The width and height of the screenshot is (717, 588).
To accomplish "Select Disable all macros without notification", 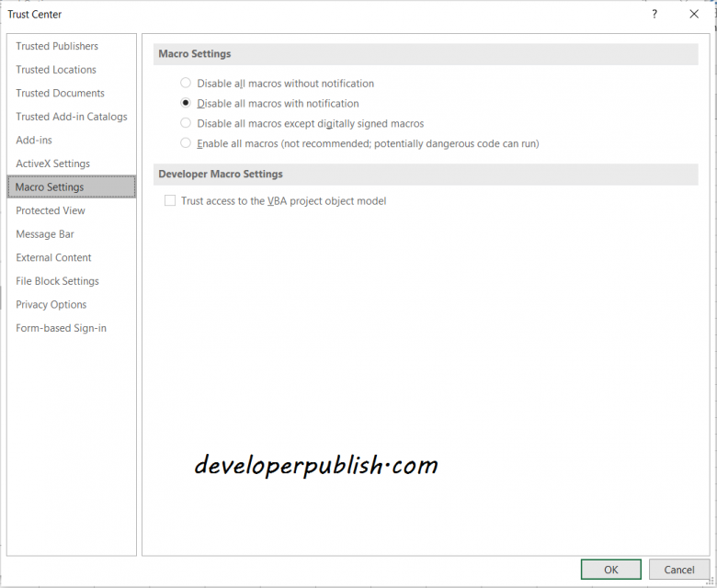I will point(186,84).
